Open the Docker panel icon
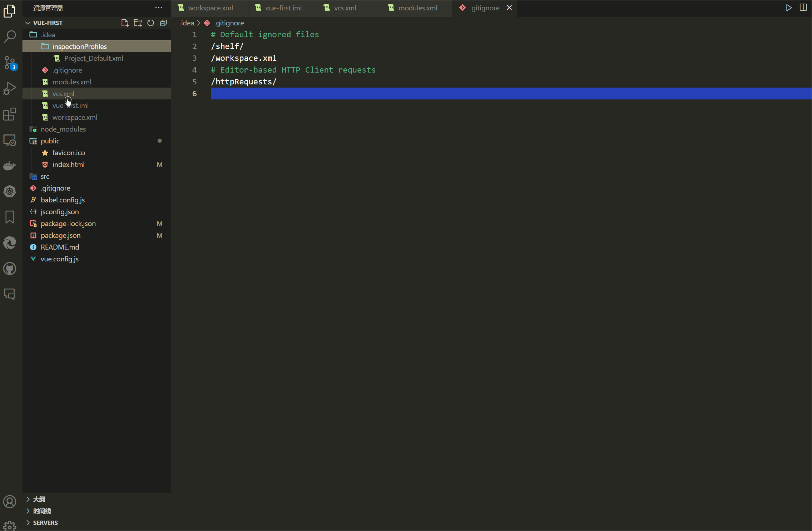 (10, 166)
